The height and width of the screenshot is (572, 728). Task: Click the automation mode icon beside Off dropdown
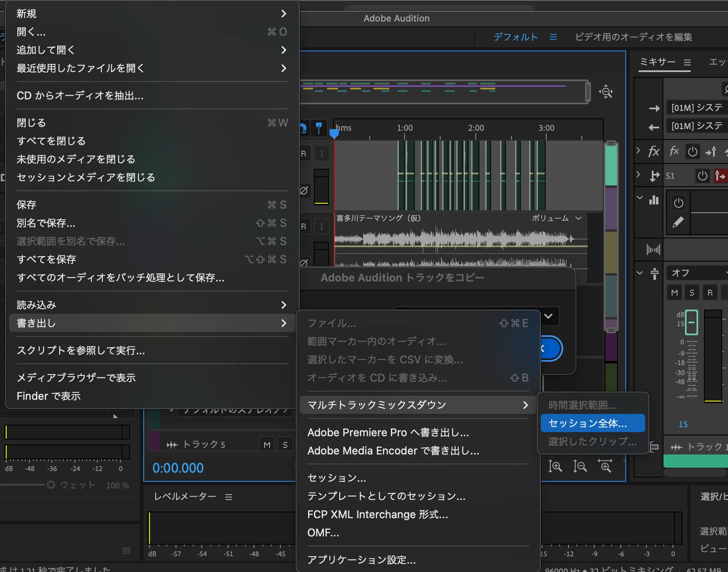(x=655, y=273)
